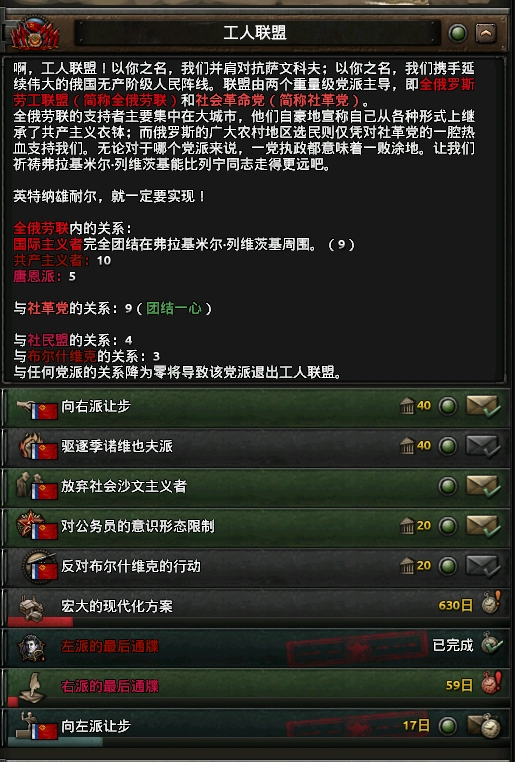This screenshot has width=515, height=762.
Task: Click envelope timer icon on 向左派让步
Action: point(484,726)
